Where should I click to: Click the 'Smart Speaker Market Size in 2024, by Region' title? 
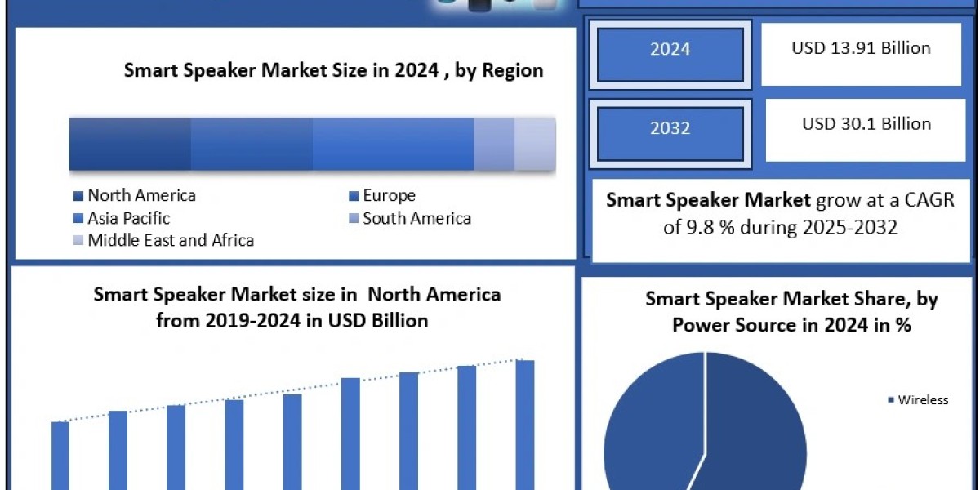click(333, 71)
